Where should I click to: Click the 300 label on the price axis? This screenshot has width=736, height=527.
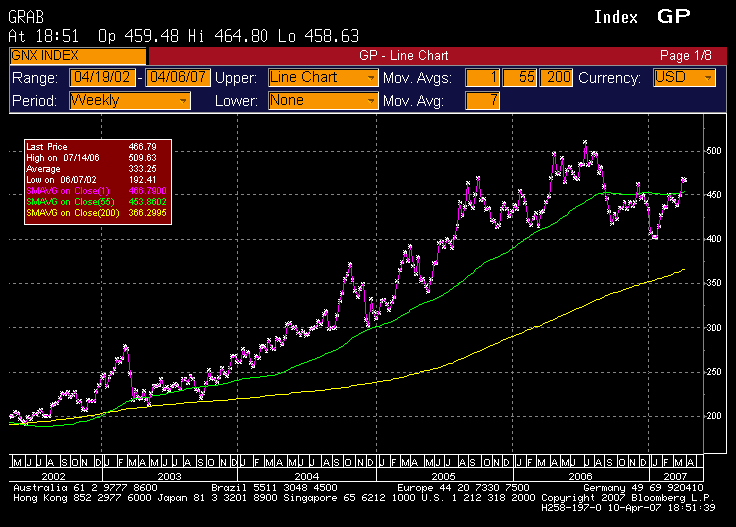714,328
